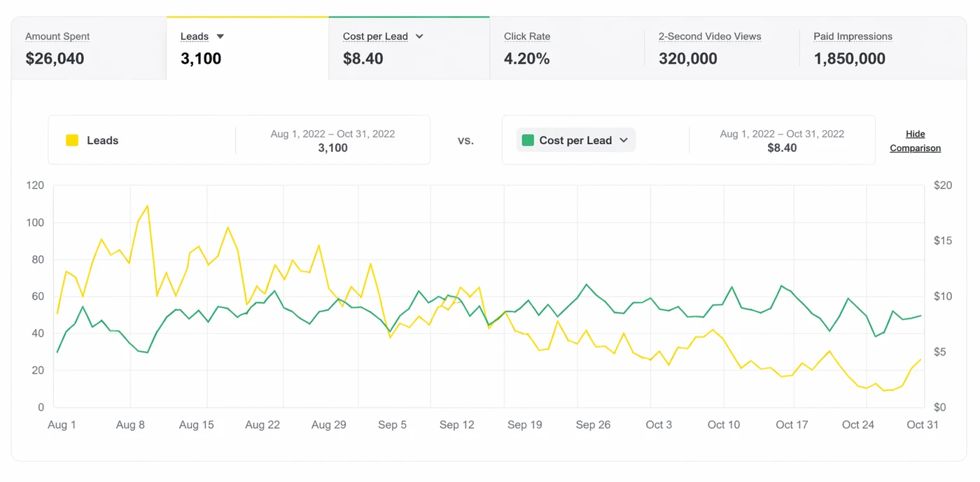
Task: Click the 3,100 total in the Leads legend box
Action: pos(332,148)
